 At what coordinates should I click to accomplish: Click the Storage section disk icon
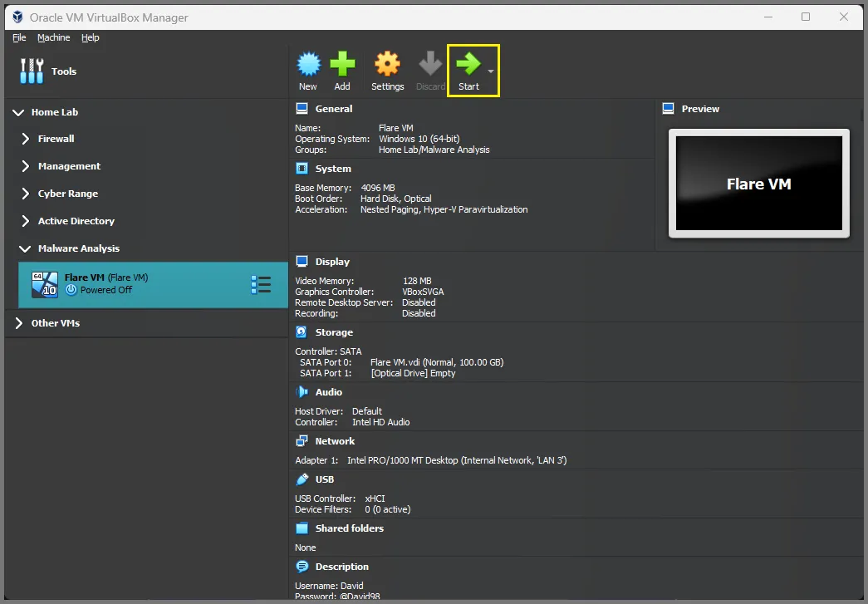(302, 332)
